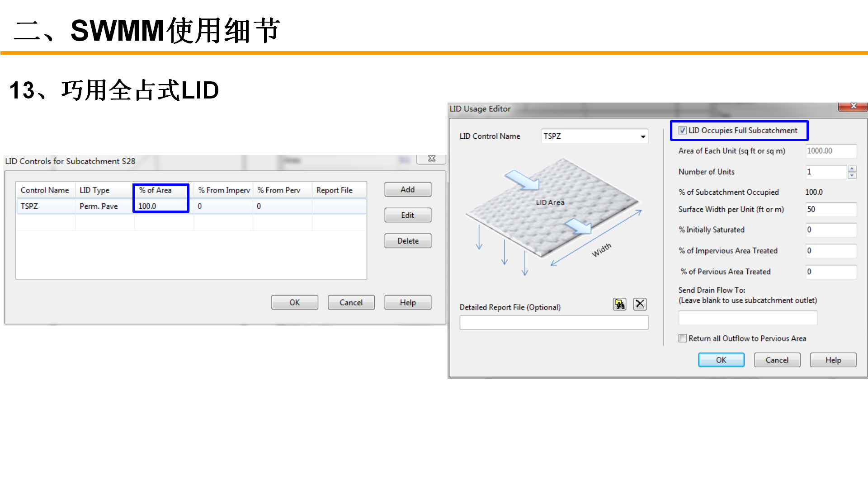868x488 pixels.
Task: Increase Number of Units with up arrow
Action: [x=852, y=169]
